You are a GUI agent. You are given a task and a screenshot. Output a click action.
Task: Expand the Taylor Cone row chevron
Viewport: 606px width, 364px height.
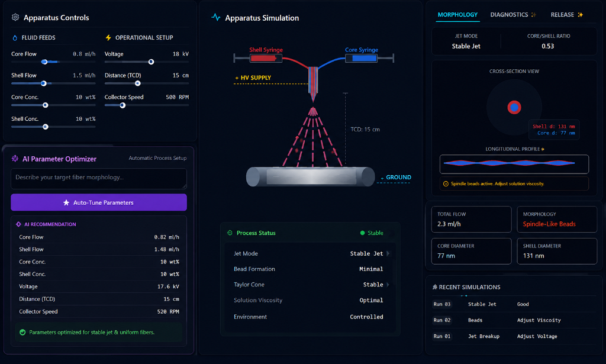[x=388, y=285]
